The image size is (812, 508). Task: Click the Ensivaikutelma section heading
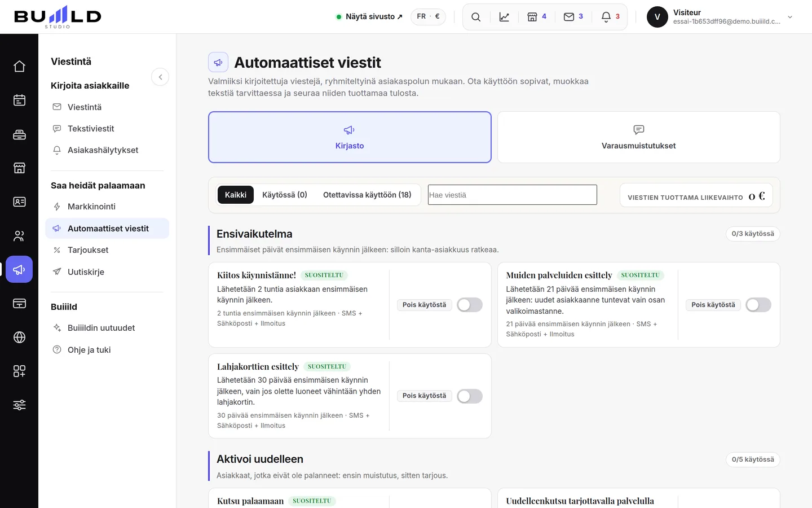[254, 234]
